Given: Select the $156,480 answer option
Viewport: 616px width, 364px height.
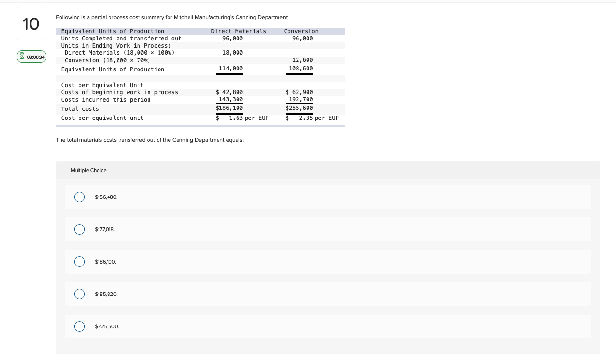Looking at the screenshot, I should tap(79, 197).
